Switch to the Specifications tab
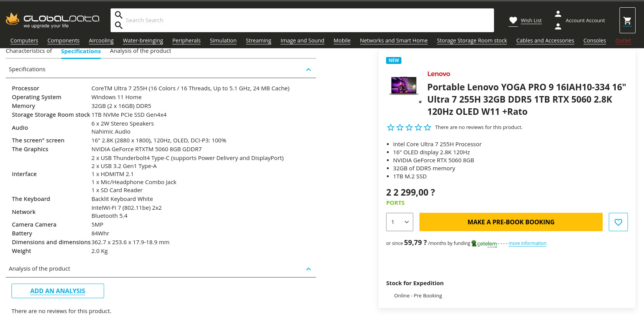The height and width of the screenshot is (315, 644). click(x=81, y=51)
